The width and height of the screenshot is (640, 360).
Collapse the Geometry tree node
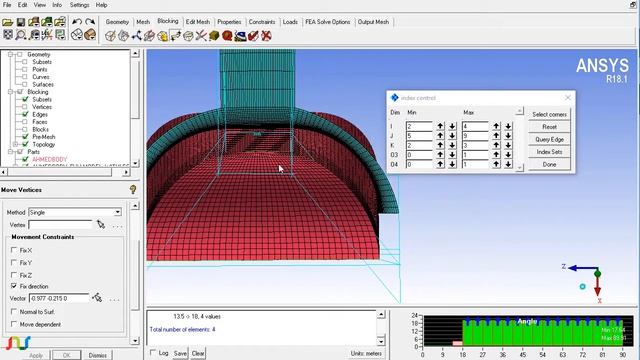pyautogui.click(x=11, y=54)
